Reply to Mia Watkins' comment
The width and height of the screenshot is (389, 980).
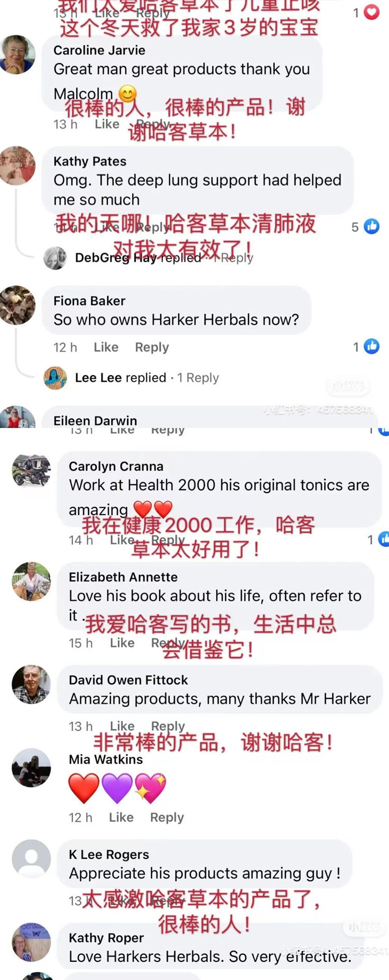pos(167,817)
